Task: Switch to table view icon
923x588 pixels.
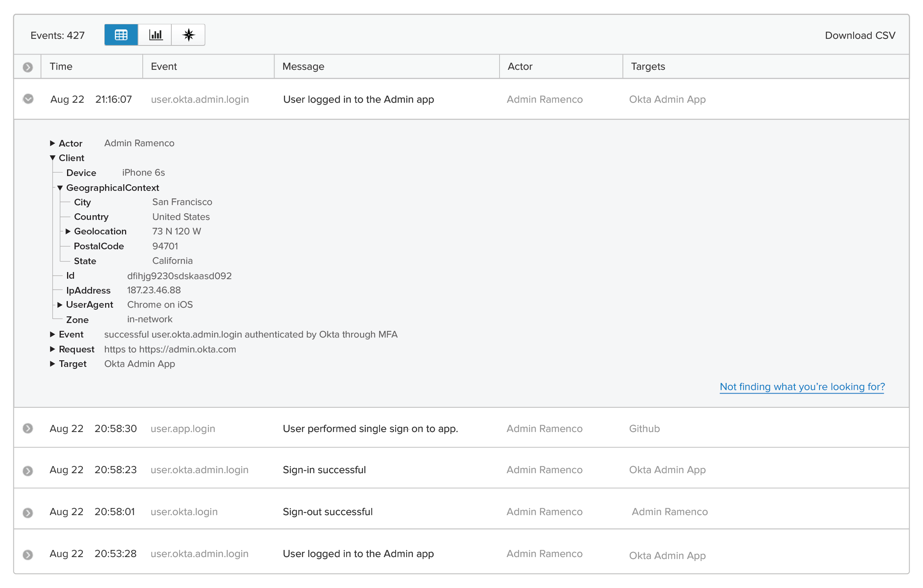Action: 121,35
